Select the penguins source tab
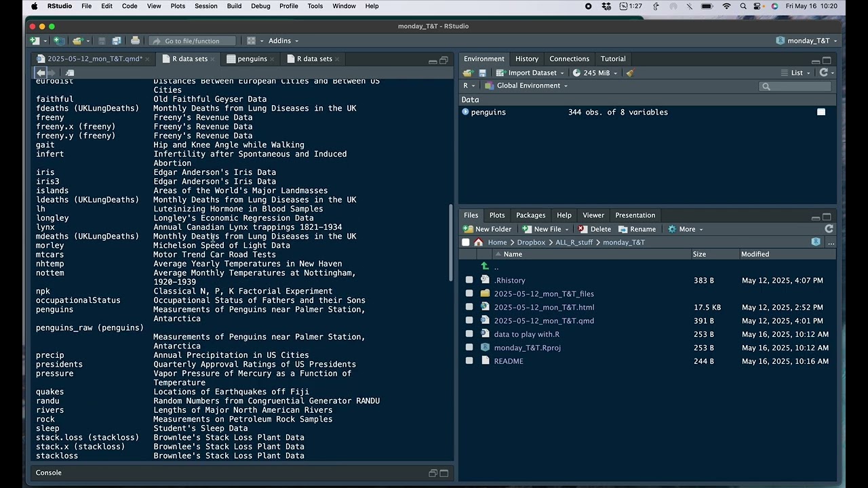This screenshot has width=868, height=488. [x=252, y=59]
